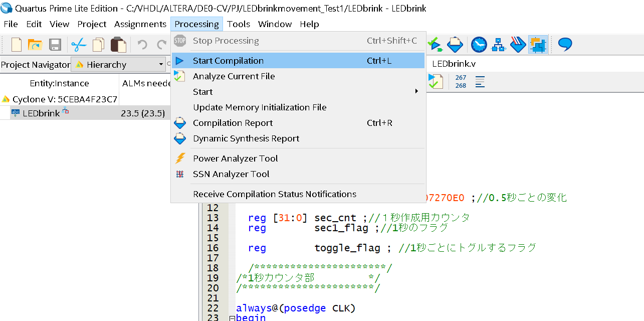Click the Entity:Instance column header
The image size is (644, 321).
pos(59,83)
